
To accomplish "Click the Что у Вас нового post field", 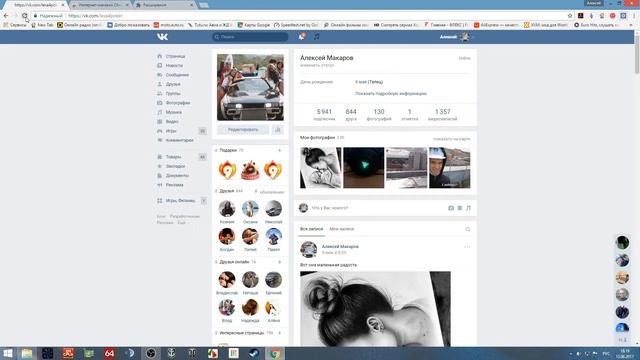I will 376,208.
